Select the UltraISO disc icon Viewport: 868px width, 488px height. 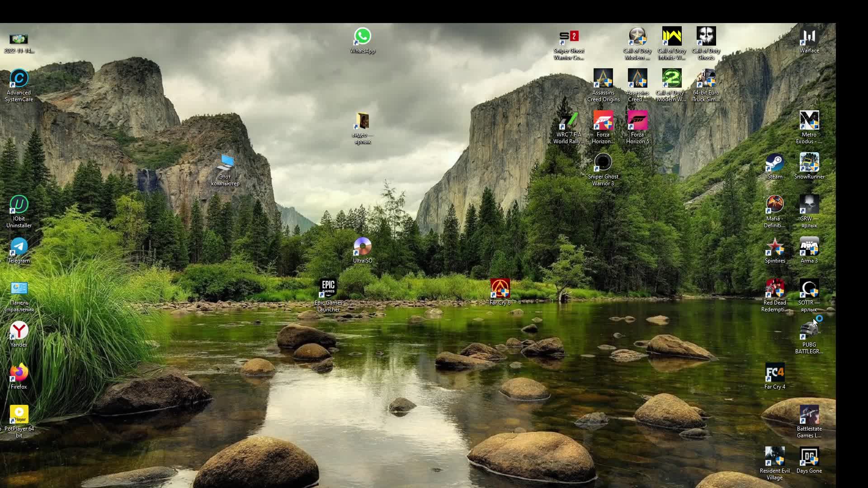click(x=363, y=247)
